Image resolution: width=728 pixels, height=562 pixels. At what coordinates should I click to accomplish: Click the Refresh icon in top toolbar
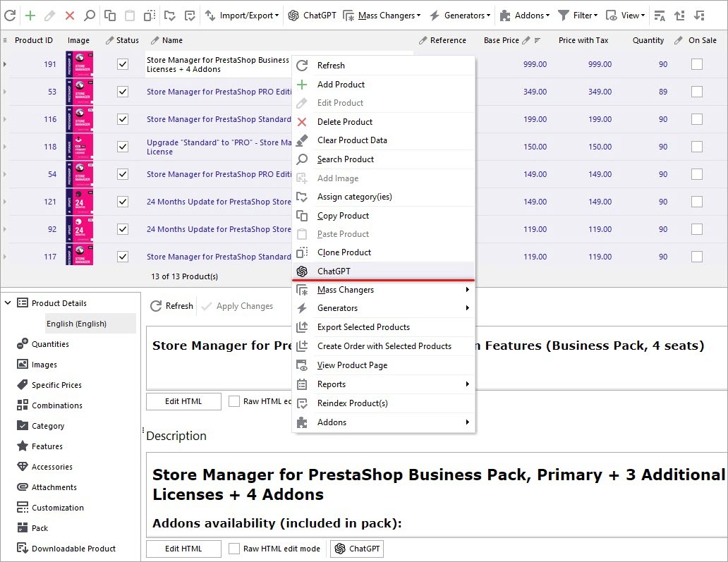[10, 16]
